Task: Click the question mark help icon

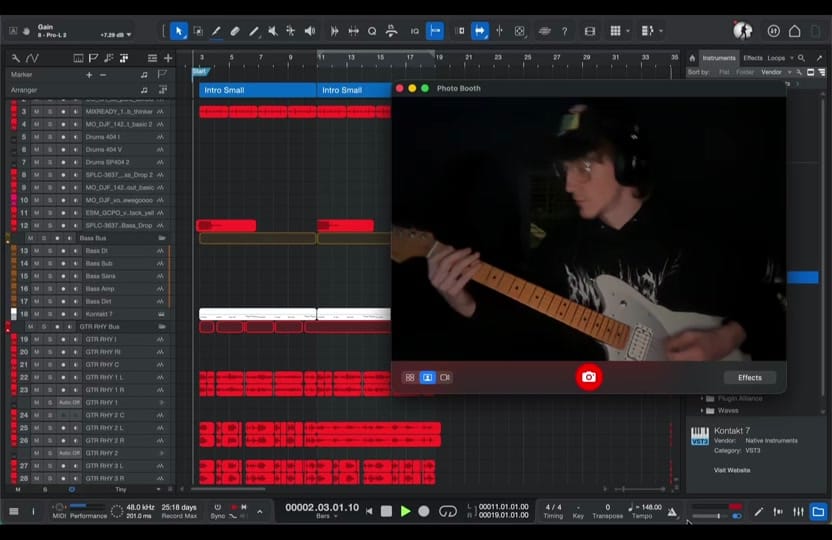Action: [x=565, y=31]
